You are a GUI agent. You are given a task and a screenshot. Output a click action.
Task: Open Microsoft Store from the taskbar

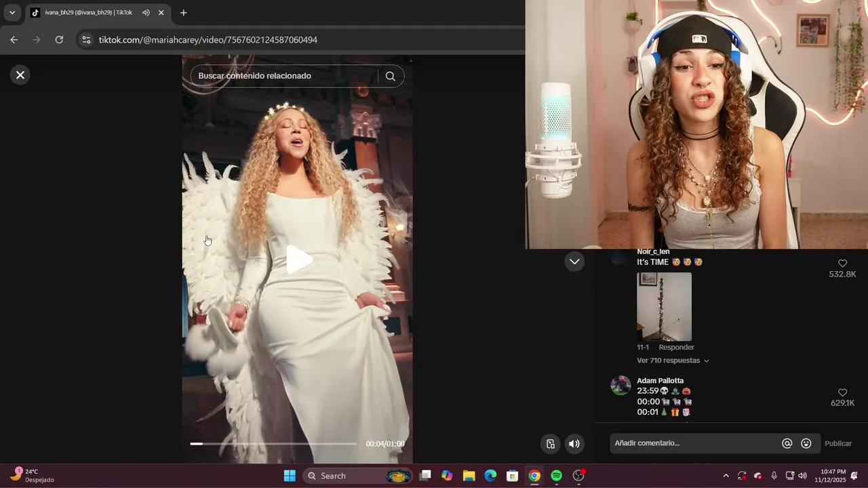coord(513,476)
